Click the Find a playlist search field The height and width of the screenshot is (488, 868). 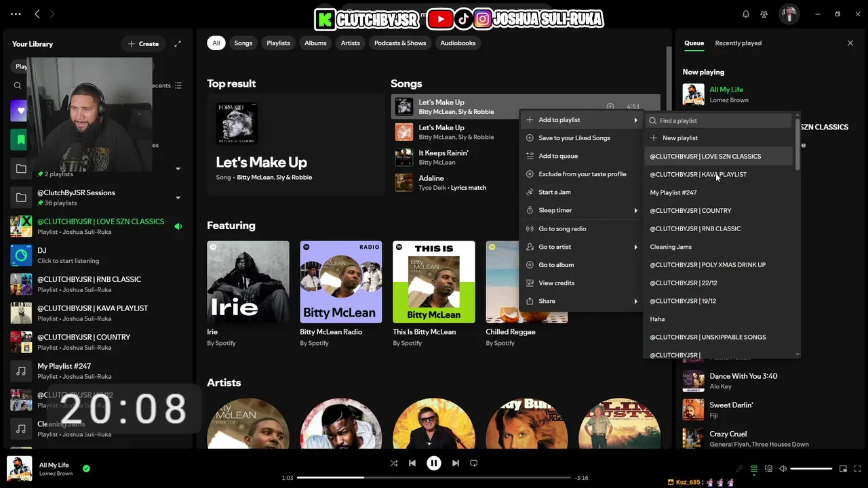[719, 121]
